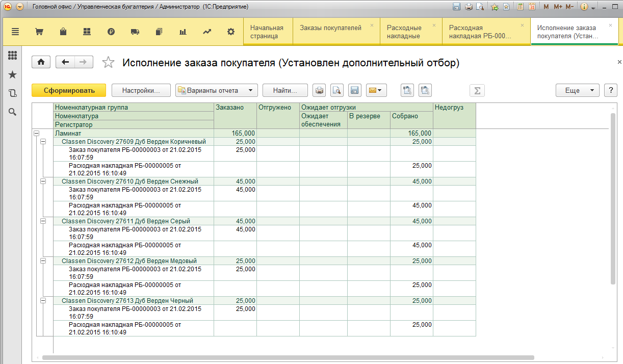Click the printer icon in the title bar
Viewport: 623px width, 364px height.
(469, 7)
